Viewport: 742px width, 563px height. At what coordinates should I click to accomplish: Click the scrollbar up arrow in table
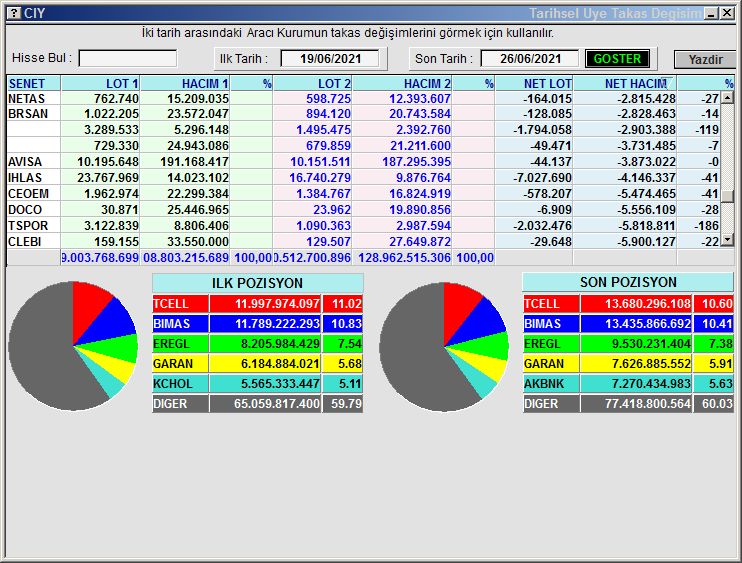pyautogui.click(x=728, y=99)
